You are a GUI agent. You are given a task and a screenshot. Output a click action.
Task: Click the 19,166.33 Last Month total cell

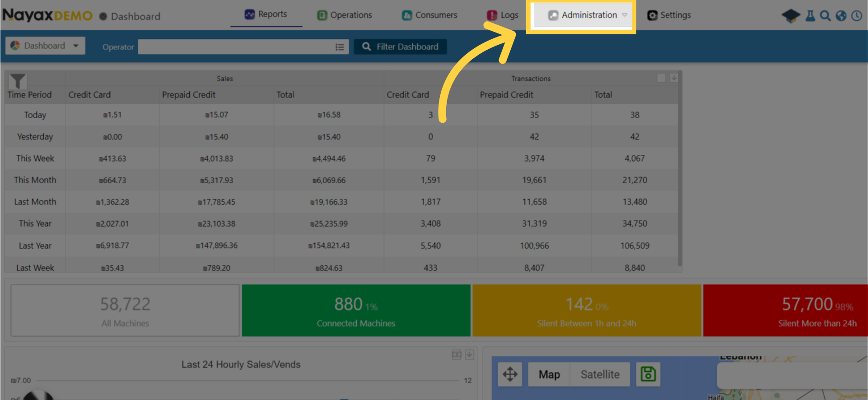329,202
